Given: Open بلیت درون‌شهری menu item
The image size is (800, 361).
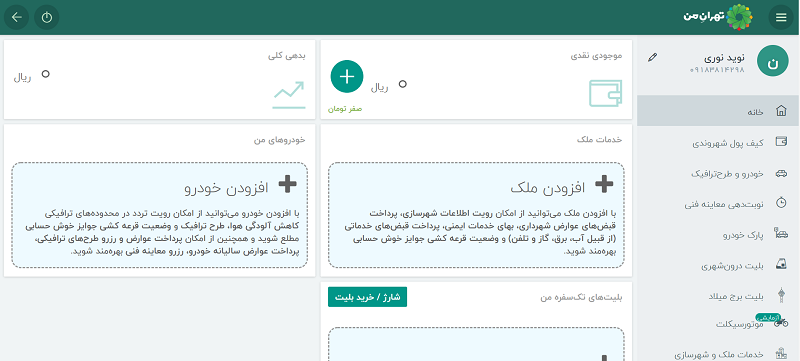Looking at the screenshot, I should pyautogui.click(x=717, y=265).
